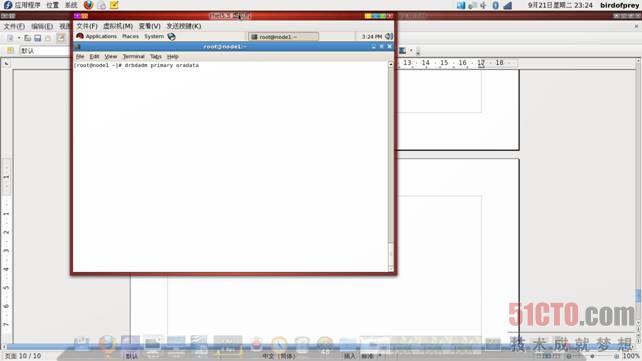Open the paragraph style 默认 combo box
The width and height of the screenshot is (642, 361).
pos(44,51)
